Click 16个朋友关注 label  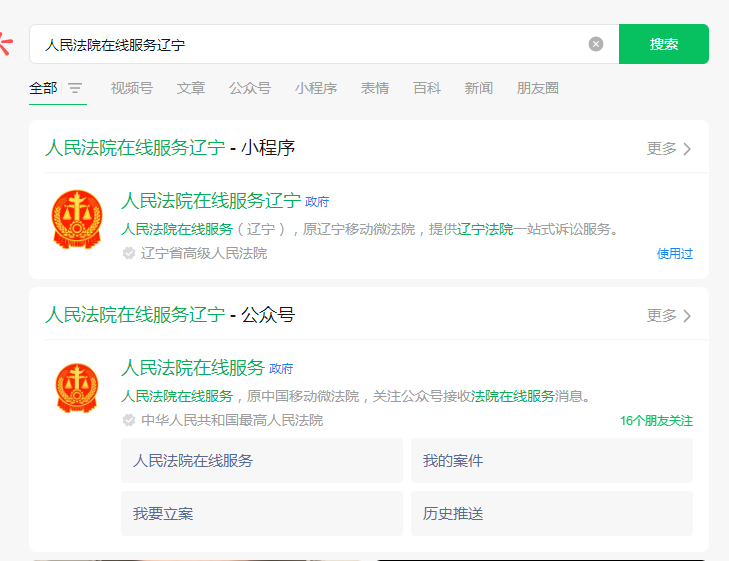[656, 421]
